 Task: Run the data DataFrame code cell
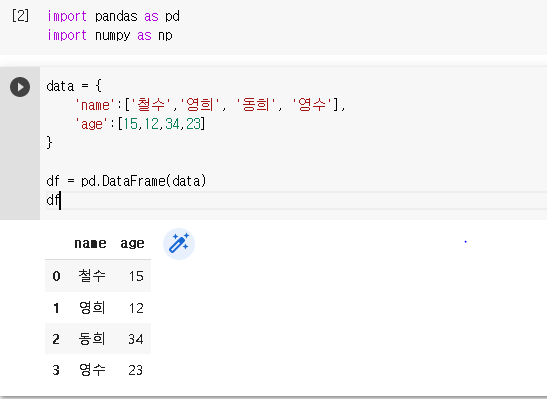pyautogui.click(x=20, y=87)
